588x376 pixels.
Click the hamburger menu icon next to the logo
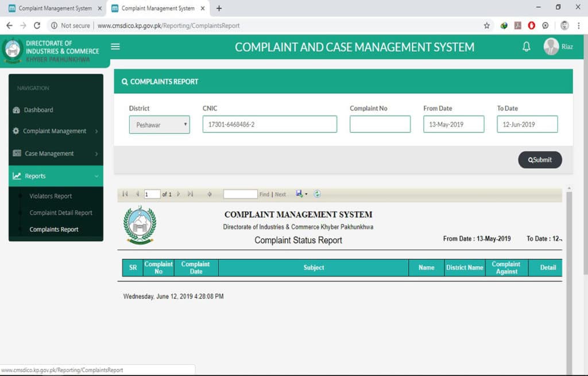tap(115, 47)
